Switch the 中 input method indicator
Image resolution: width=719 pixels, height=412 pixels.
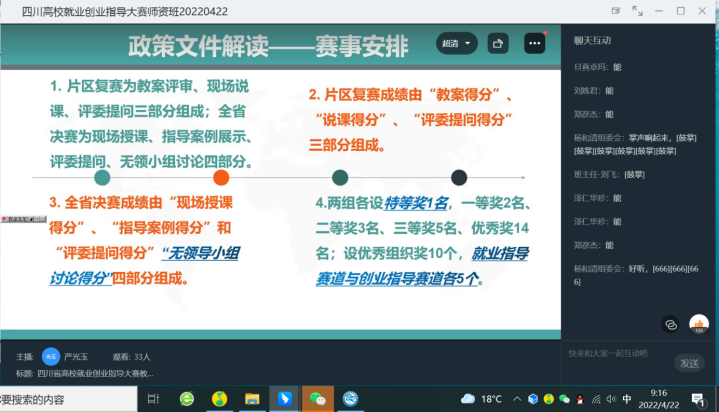point(626,399)
